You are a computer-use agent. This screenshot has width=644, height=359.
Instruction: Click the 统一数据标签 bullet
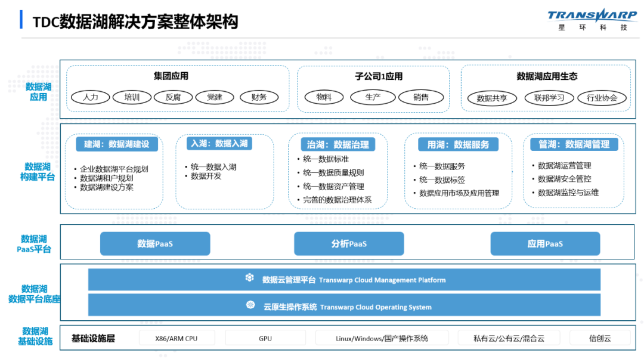(x=442, y=180)
